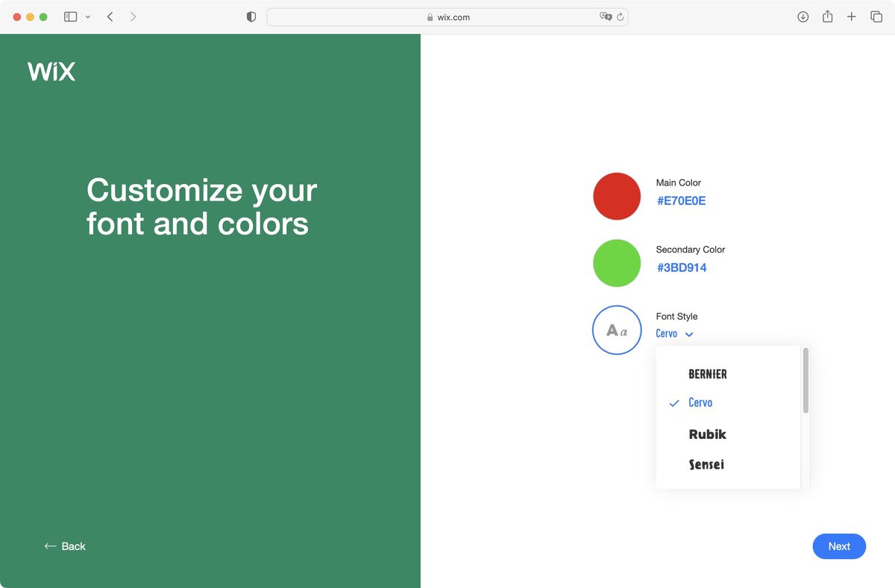Expand the browser sidebar panel

[x=70, y=16]
